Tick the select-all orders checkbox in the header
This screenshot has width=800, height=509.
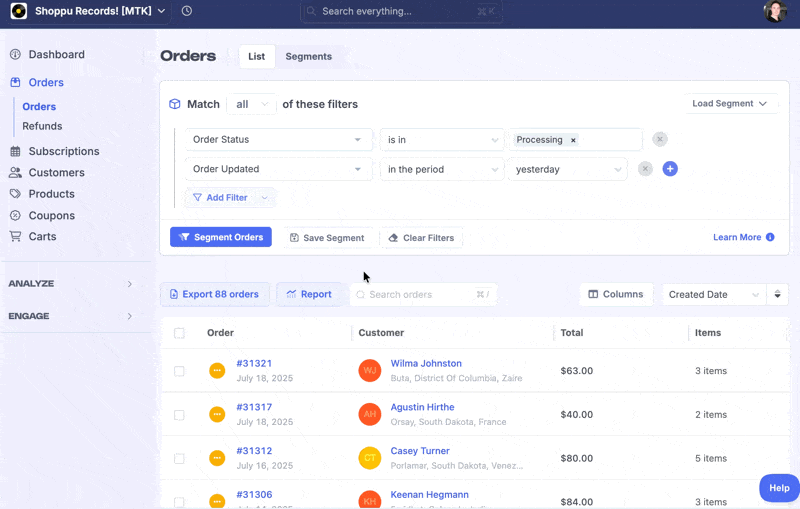click(x=179, y=333)
